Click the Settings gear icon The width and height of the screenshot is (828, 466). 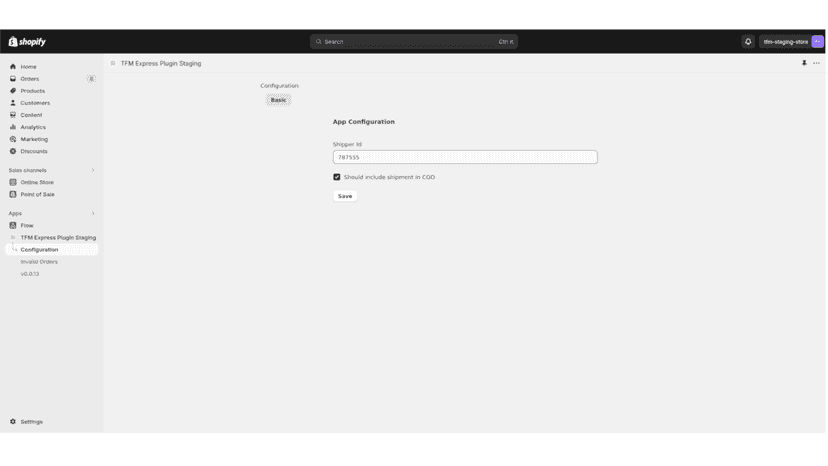pyautogui.click(x=13, y=422)
